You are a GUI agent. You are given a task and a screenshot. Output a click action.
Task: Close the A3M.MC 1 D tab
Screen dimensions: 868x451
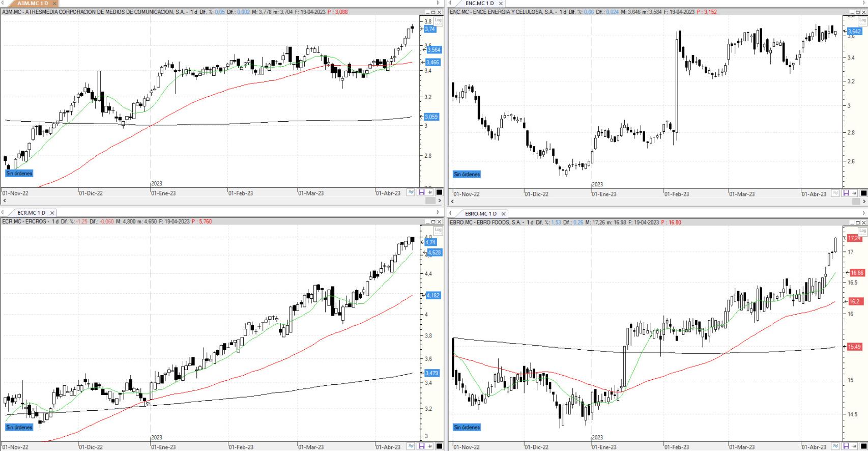pyautogui.click(x=54, y=4)
